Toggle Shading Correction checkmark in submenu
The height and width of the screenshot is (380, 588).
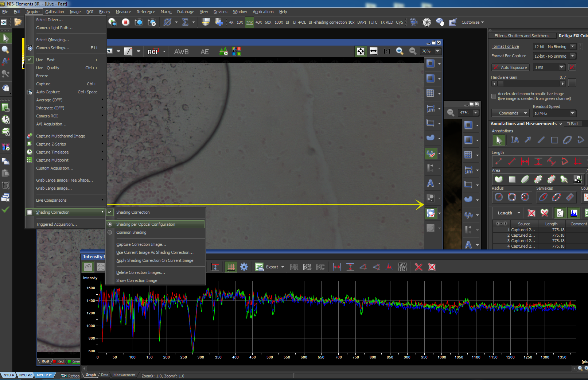(x=133, y=212)
